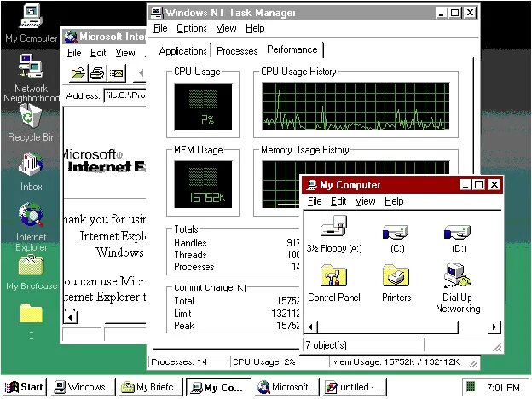Click My Computer window title icon
This screenshot has width=532, height=399.
(x=311, y=185)
